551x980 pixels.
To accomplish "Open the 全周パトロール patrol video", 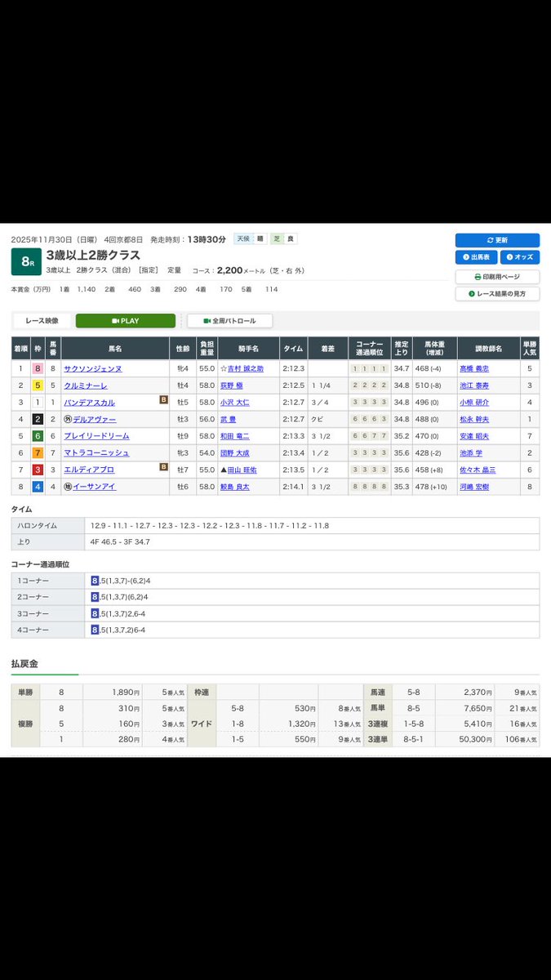I will point(229,321).
